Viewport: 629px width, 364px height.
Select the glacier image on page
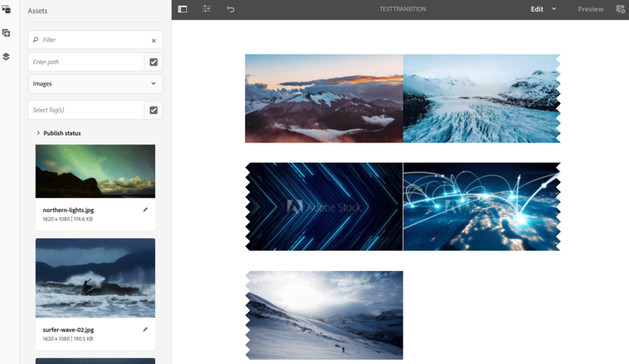point(481,99)
